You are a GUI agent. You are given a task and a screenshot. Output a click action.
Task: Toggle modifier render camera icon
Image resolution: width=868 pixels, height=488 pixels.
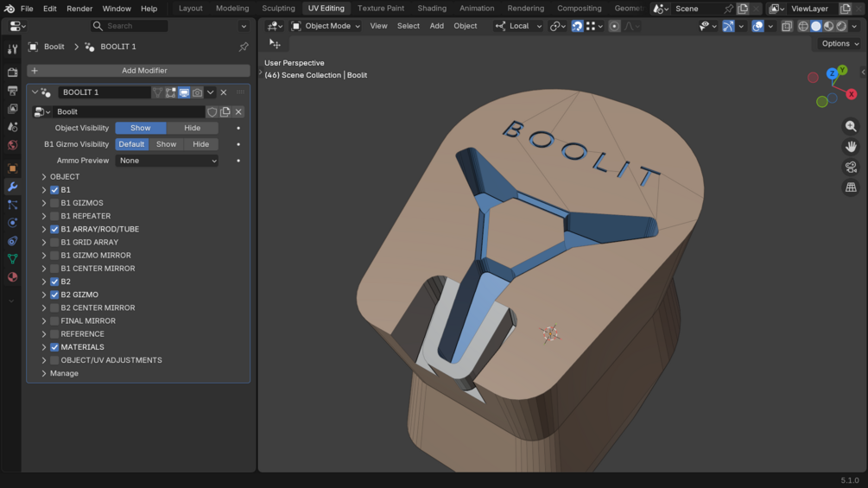(197, 92)
